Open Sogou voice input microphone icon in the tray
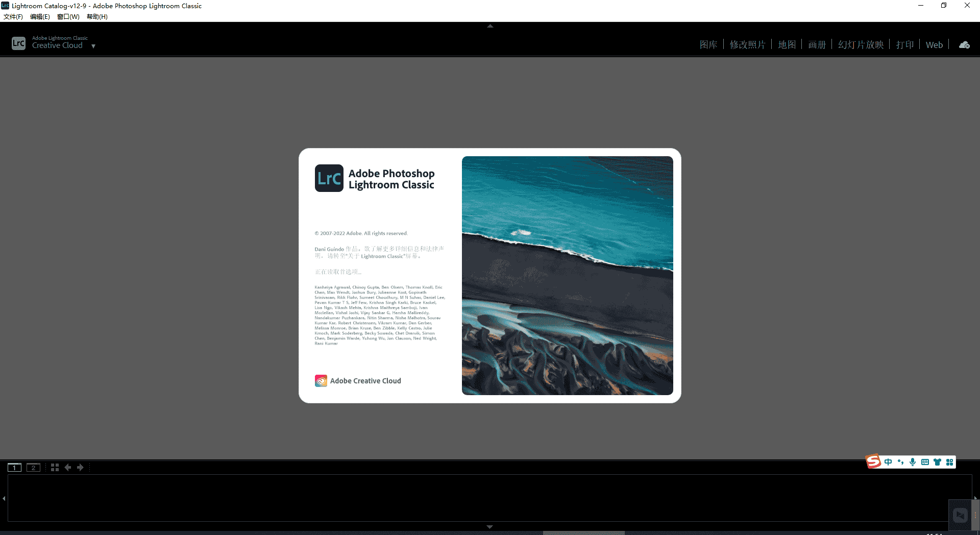This screenshot has width=980, height=535. (x=913, y=462)
